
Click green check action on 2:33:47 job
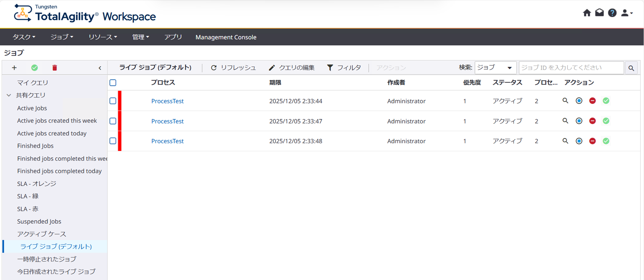click(x=606, y=121)
